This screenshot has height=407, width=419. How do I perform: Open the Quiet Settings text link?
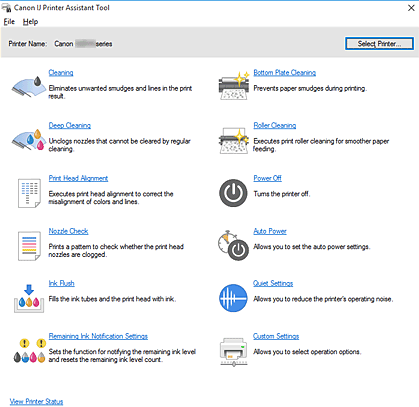[273, 283]
